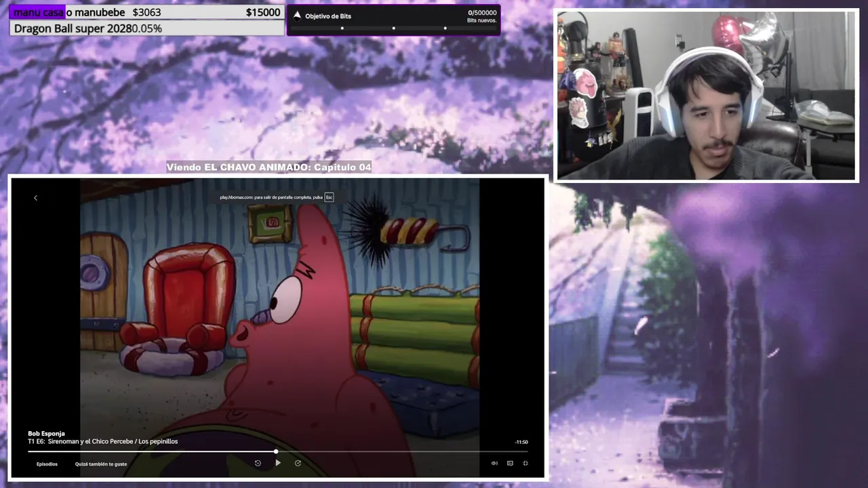Click the volume speaker icon
This screenshot has width=868, height=488.
[494, 464]
